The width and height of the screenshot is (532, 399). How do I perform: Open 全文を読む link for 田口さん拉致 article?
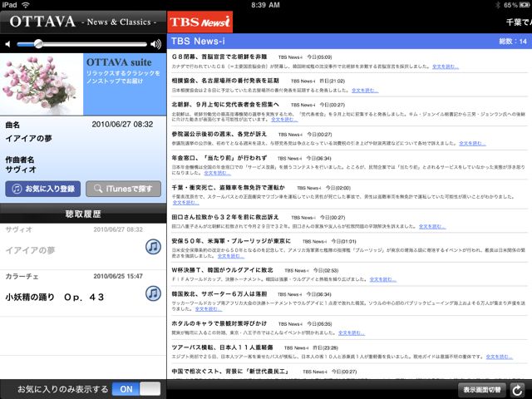pos(432,227)
